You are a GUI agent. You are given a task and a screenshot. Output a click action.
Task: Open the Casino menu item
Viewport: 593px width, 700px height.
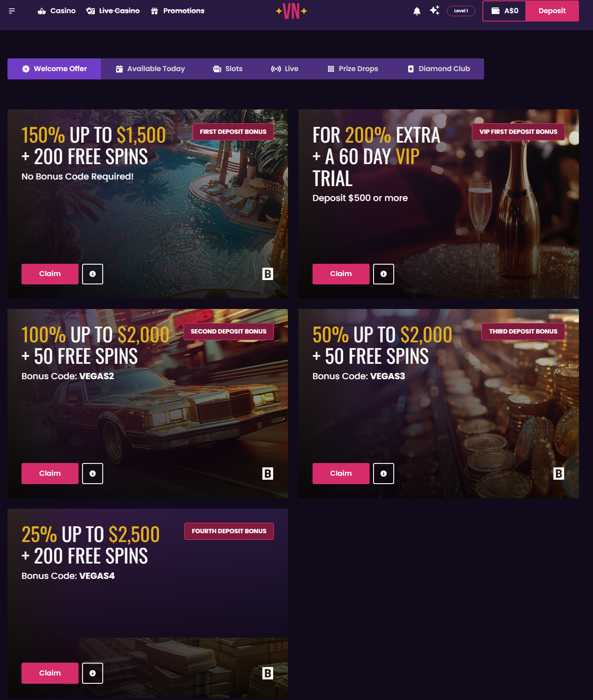click(57, 11)
